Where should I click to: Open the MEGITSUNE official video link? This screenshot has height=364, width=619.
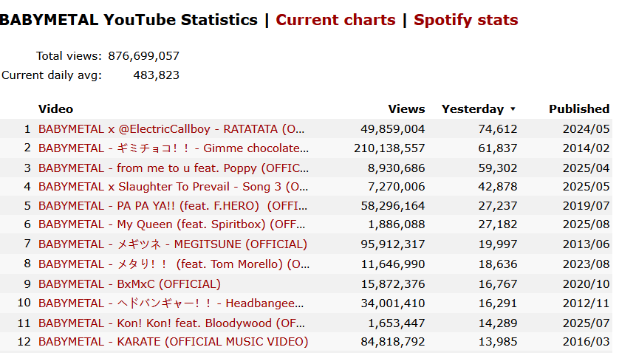pos(173,244)
